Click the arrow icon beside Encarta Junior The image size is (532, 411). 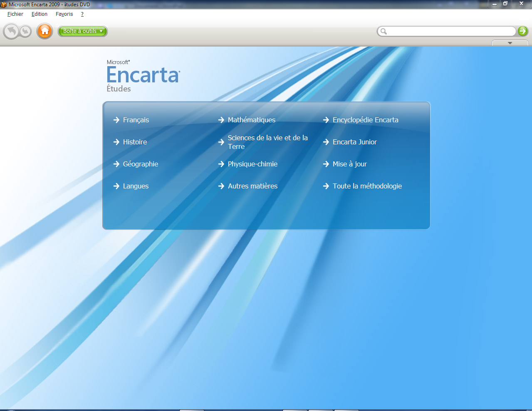click(326, 142)
